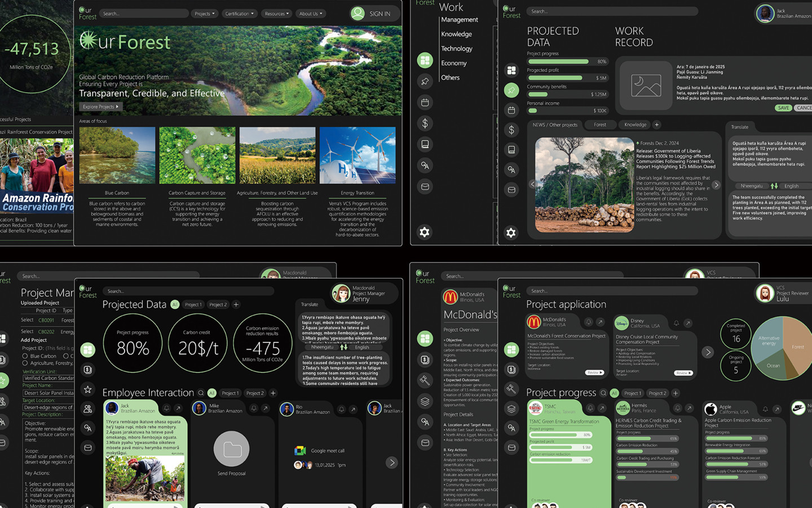This screenshot has height=508, width=812.
Task: Open the Certification dropdown menu
Action: pyautogui.click(x=240, y=14)
